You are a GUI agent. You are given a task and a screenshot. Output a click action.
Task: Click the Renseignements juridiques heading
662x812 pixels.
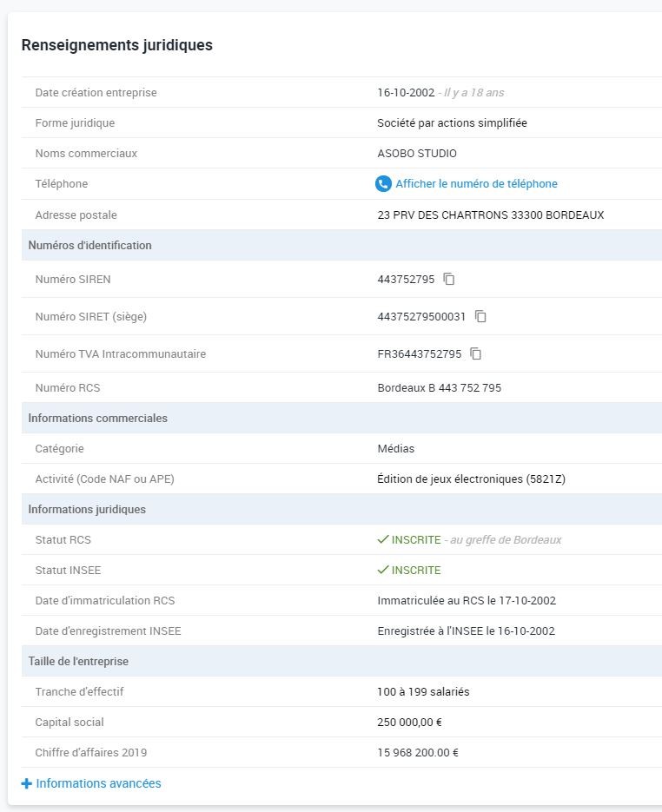(116, 45)
